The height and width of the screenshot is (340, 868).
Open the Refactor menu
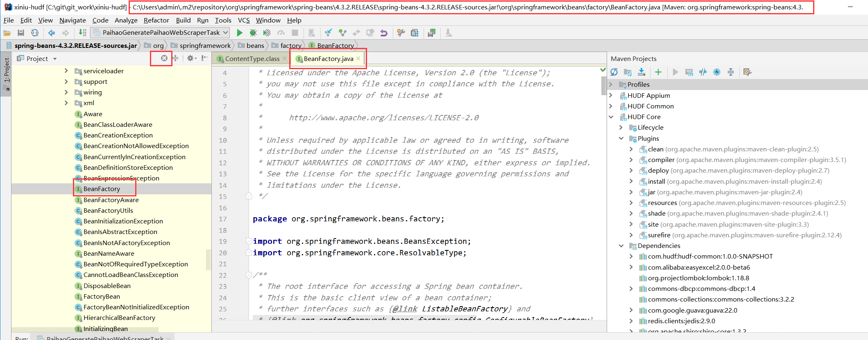pyautogui.click(x=156, y=20)
